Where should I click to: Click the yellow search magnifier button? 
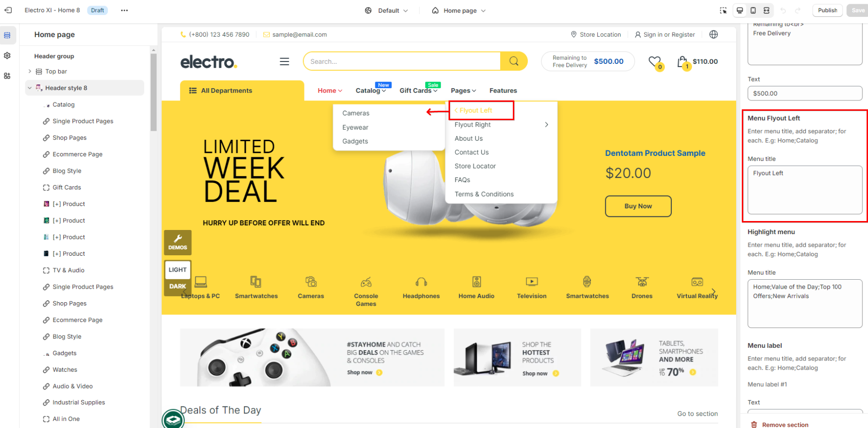(514, 61)
